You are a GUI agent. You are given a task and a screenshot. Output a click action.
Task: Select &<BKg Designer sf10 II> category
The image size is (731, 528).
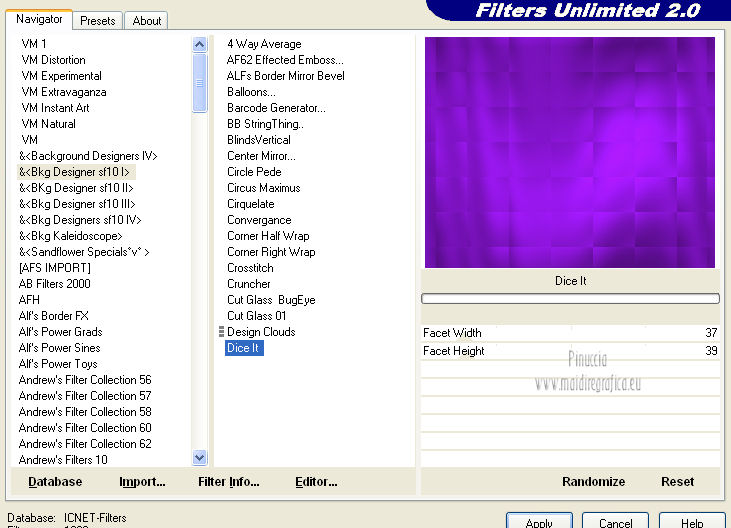76,188
